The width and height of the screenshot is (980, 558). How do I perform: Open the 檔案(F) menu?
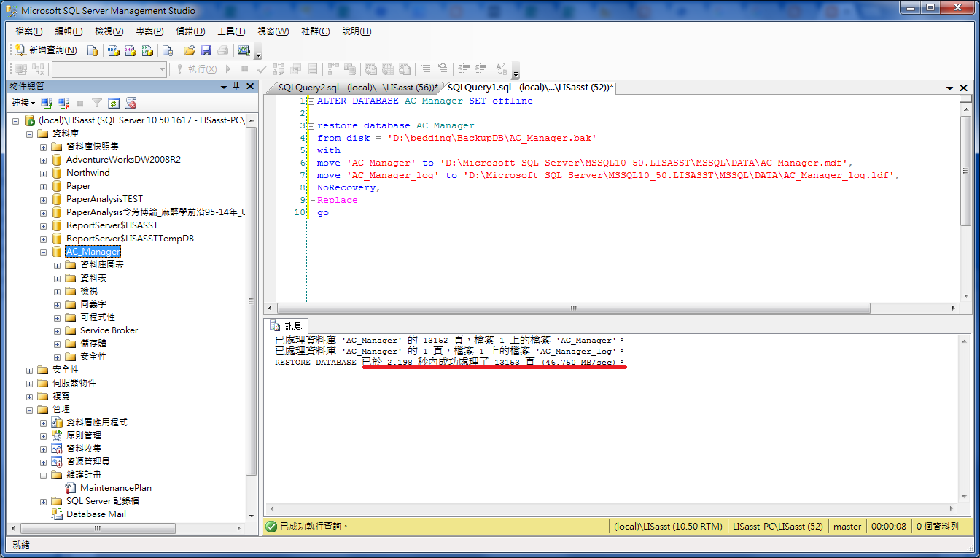[28, 31]
